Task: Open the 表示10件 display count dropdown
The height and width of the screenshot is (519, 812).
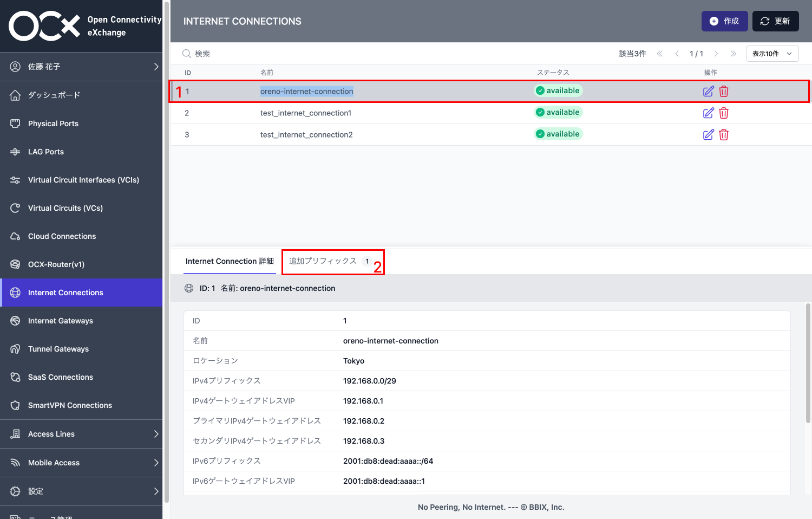Action: [772, 53]
